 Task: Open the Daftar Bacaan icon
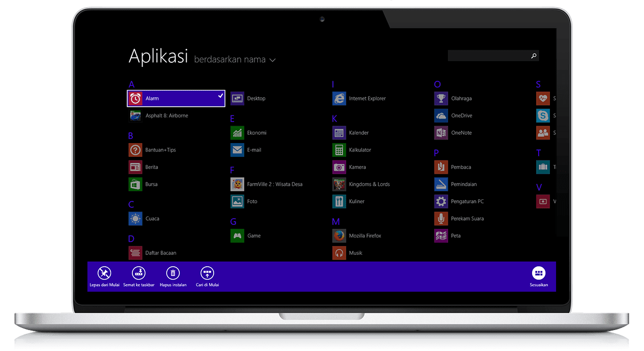(x=135, y=253)
